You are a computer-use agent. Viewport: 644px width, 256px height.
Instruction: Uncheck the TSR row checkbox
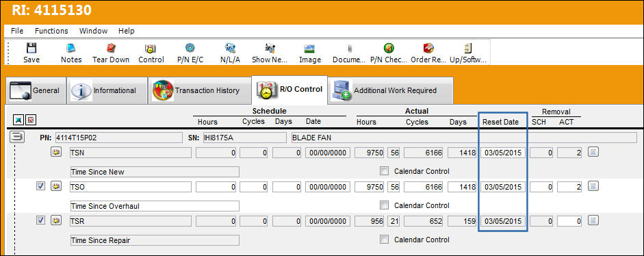coord(40,220)
